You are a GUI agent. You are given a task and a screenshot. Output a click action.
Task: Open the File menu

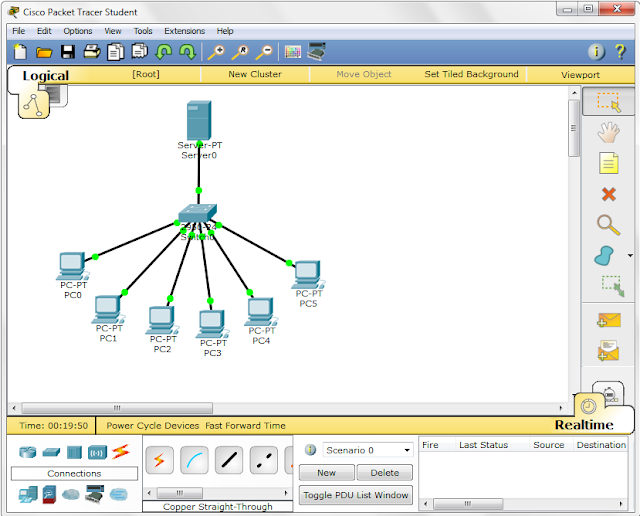pos(18,31)
